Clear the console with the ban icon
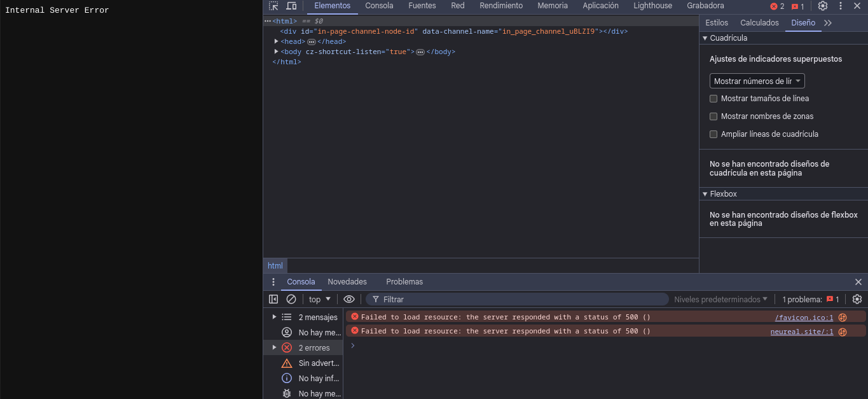Screen dimensions: 868x399 291,299
